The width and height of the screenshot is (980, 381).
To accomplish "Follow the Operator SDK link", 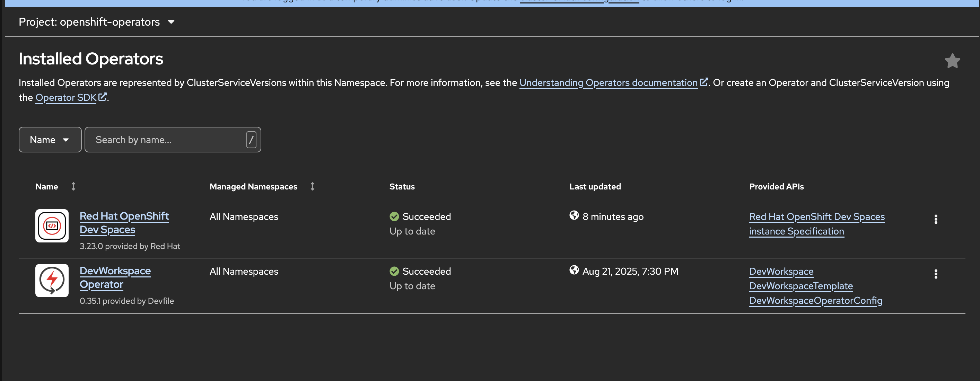I will click(66, 97).
